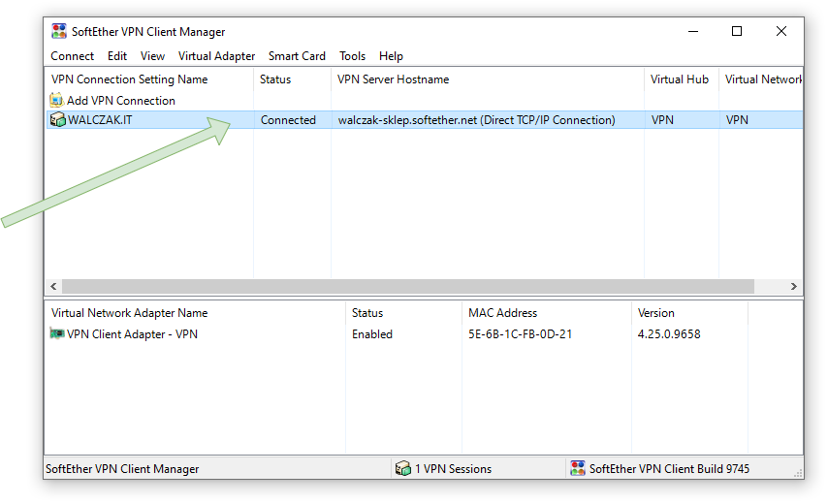This screenshot has height=504, width=828.
Task: Click the VPN Client Build status bar icon
Action: 578,468
